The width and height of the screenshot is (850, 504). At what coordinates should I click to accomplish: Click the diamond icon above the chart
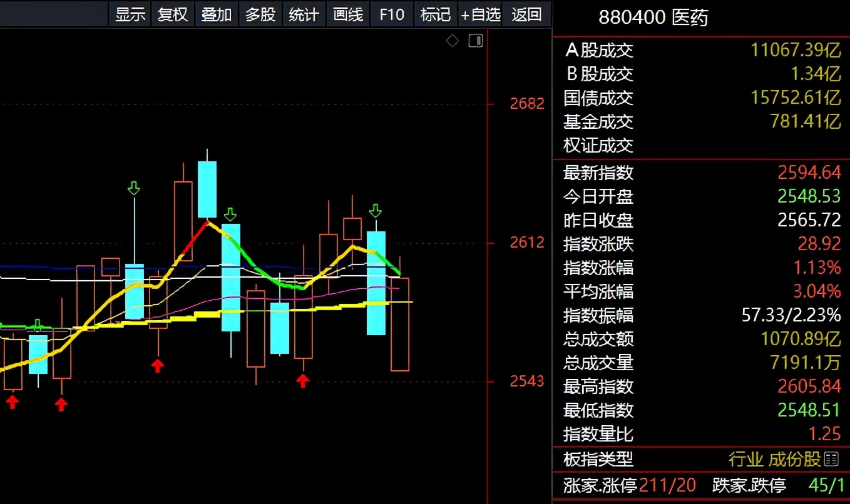tap(453, 41)
